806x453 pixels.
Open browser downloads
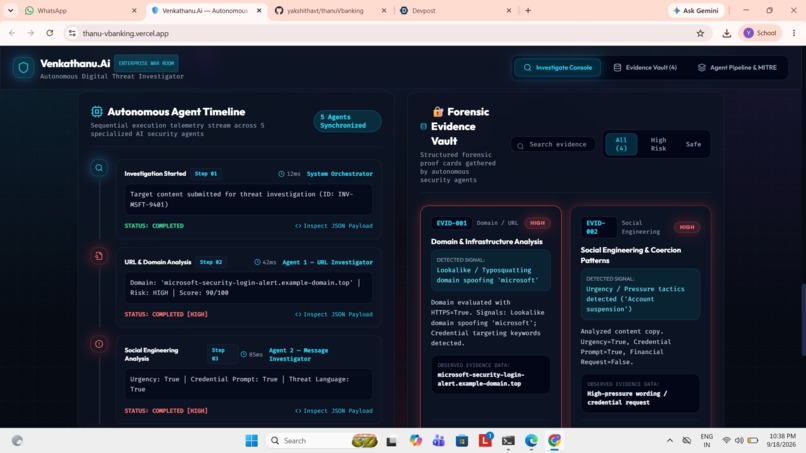(726, 33)
